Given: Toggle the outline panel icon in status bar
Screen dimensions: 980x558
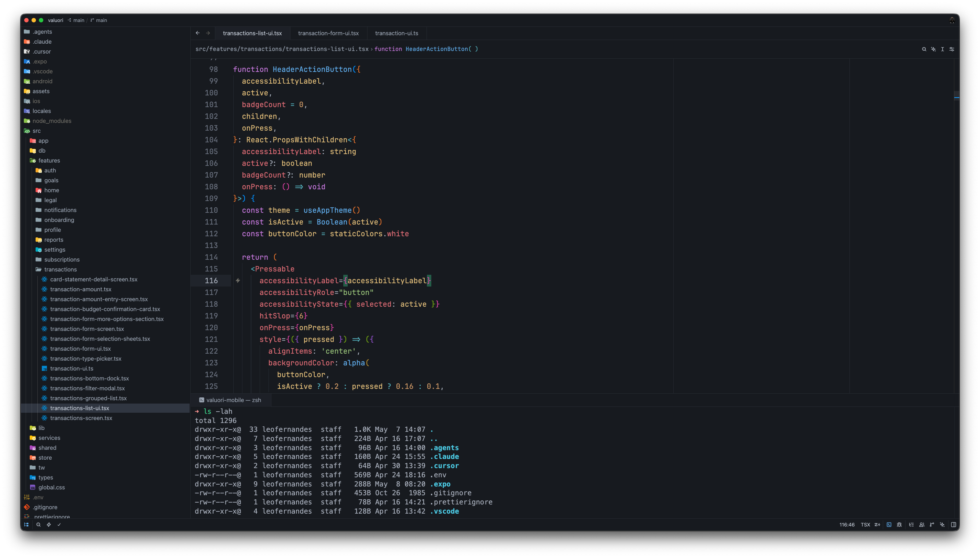Looking at the screenshot, I should (x=911, y=525).
